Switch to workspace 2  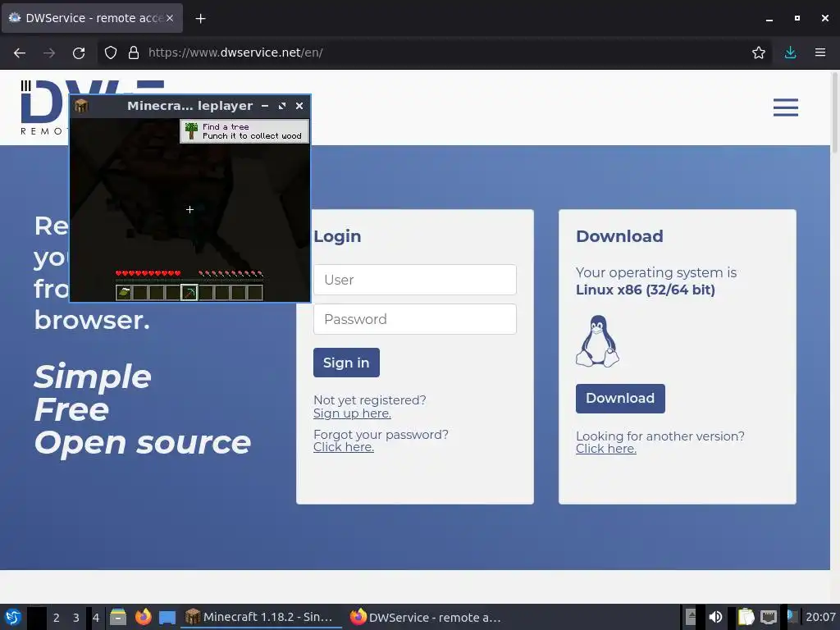pos(57,618)
